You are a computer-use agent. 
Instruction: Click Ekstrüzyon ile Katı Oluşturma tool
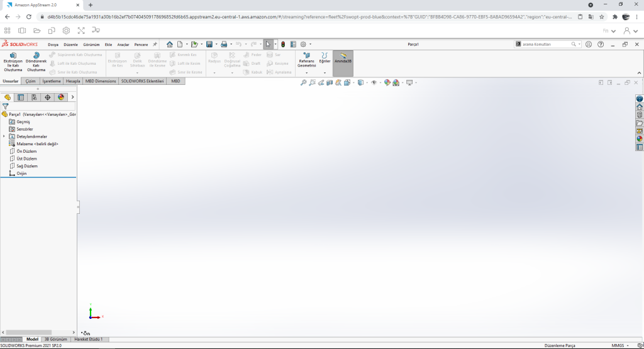click(13, 62)
